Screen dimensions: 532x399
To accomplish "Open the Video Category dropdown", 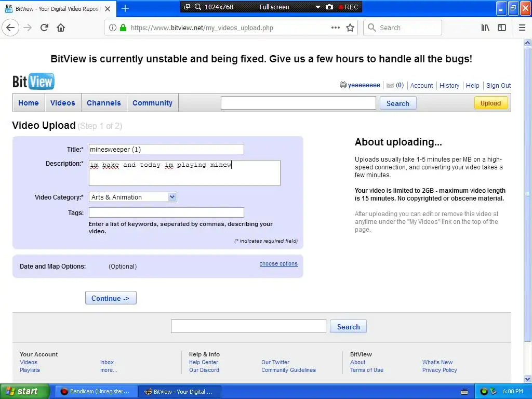I will pos(132,197).
